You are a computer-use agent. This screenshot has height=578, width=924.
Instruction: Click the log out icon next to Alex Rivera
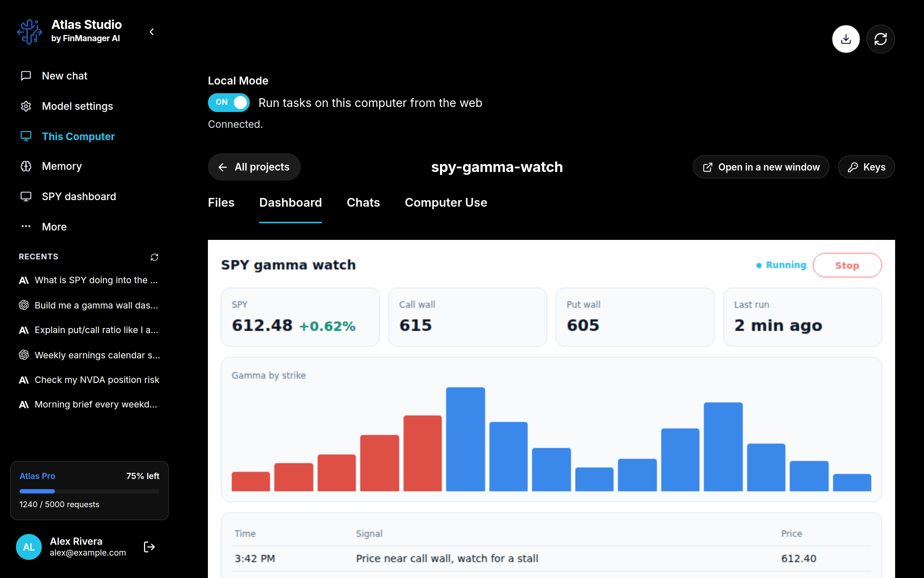[x=149, y=547]
